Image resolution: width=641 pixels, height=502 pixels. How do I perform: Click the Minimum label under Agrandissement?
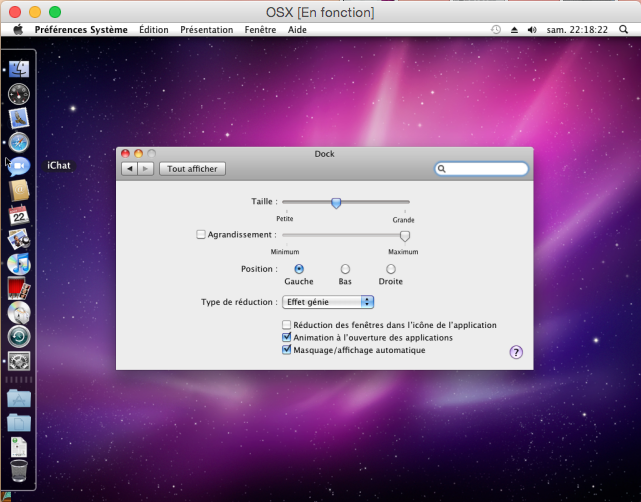[x=285, y=252]
